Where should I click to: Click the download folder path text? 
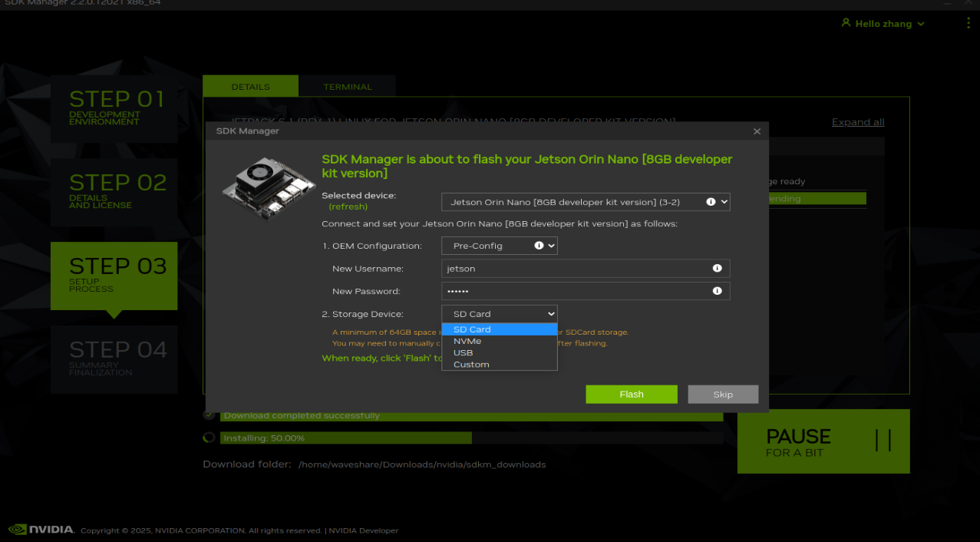[x=422, y=464]
